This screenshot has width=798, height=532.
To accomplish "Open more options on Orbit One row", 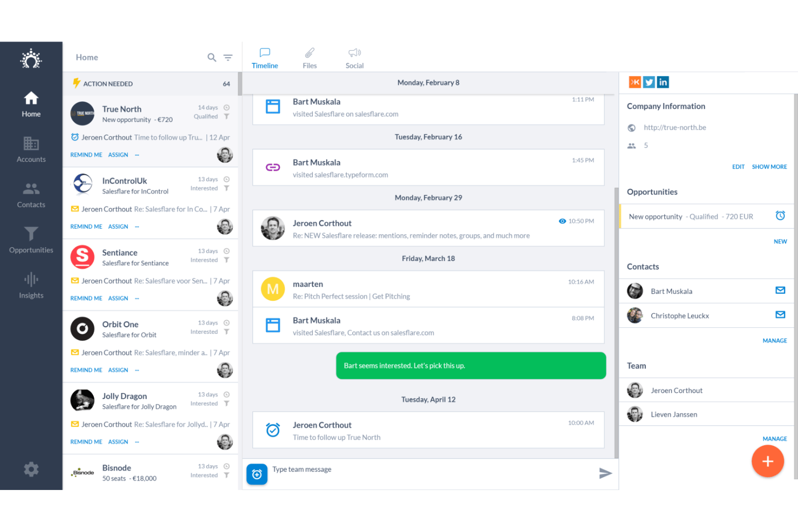I will click(x=137, y=370).
